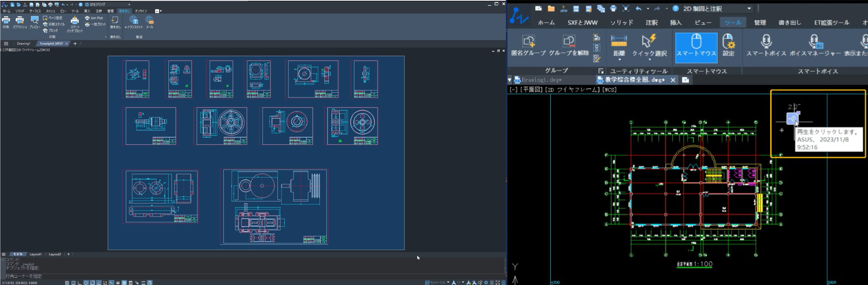This screenshot has height=285, width=868.
Task: Click the smart voice playback marker in drawing
Action: tap(792, 118)
